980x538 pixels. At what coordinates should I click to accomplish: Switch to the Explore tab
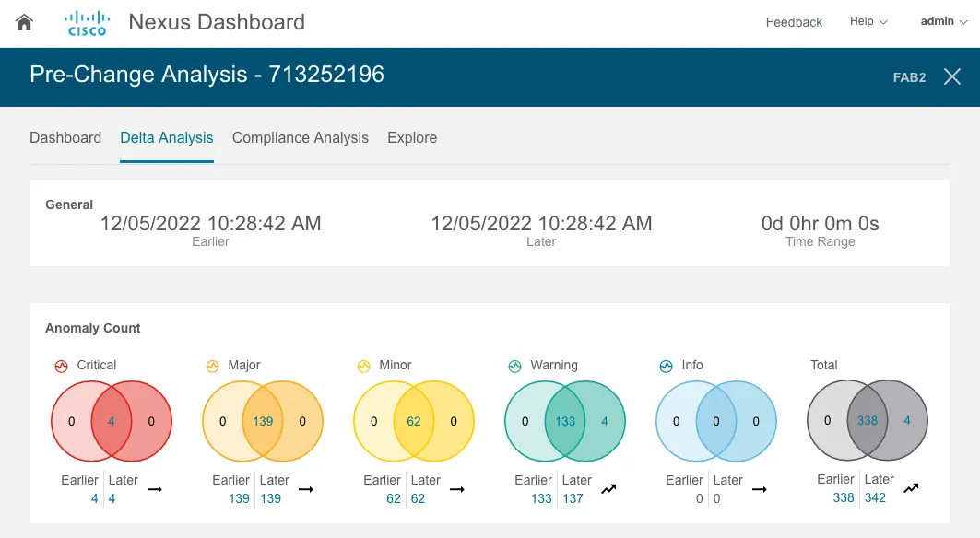pos(412,137)
